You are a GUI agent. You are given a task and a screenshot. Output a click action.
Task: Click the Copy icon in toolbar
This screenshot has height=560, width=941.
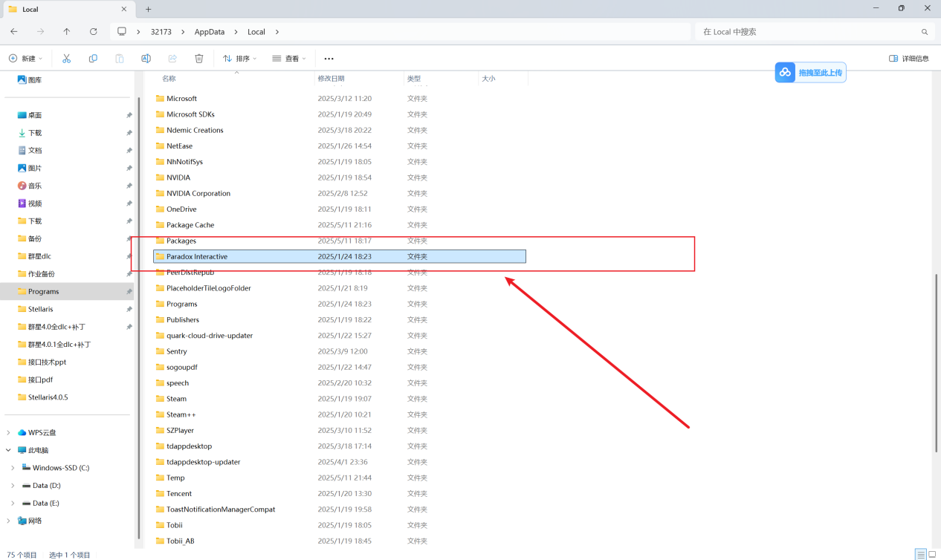[93, 58]
